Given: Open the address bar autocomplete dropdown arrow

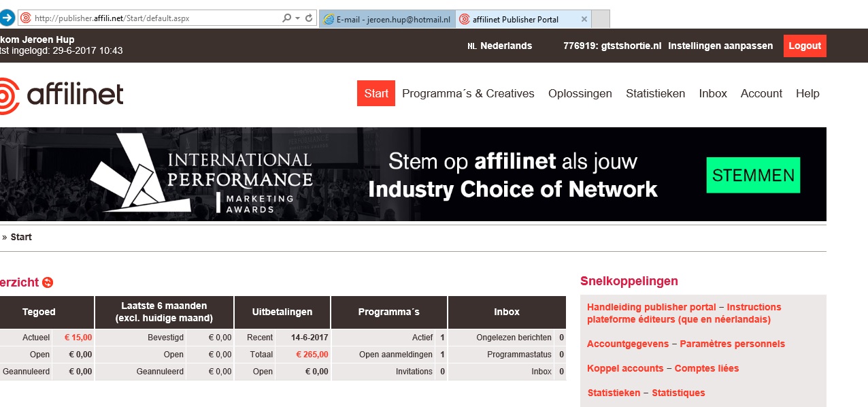Looking at the screenshot, I should click(297, 18).
